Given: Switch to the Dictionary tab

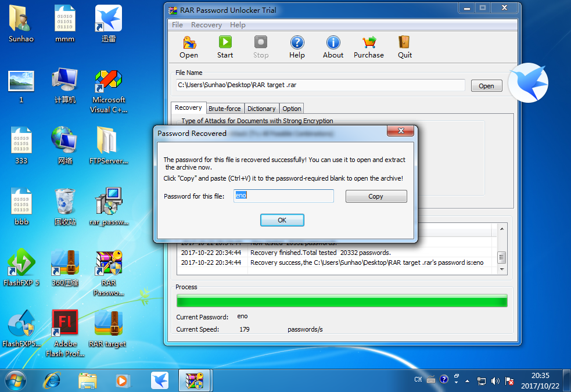Looking at the screenshot, I should [261, 109].
